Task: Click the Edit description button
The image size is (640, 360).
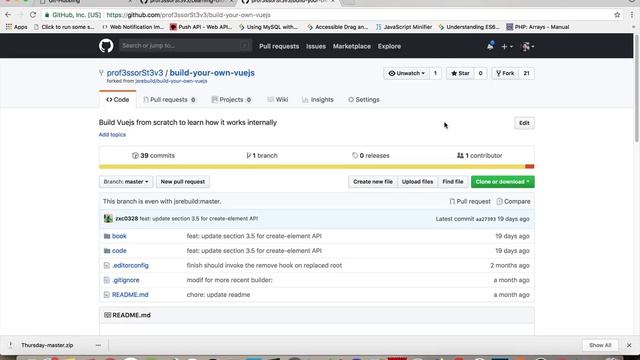Action: [524, 123]
